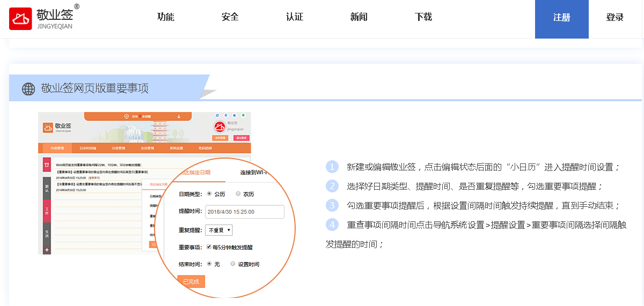The image size is (644, 306).
Task: Choose the 设置时间 end-time radio option
Action: pyautogui.click(x=233, y=264)
